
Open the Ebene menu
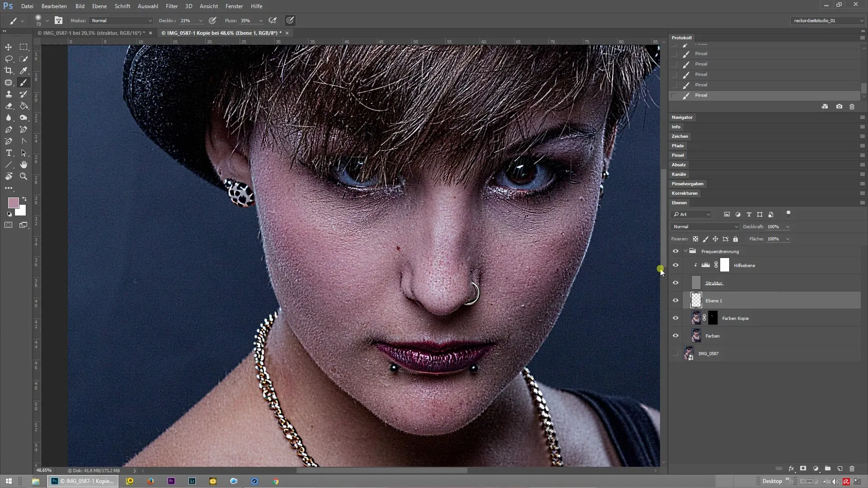(x=99, y=6)
